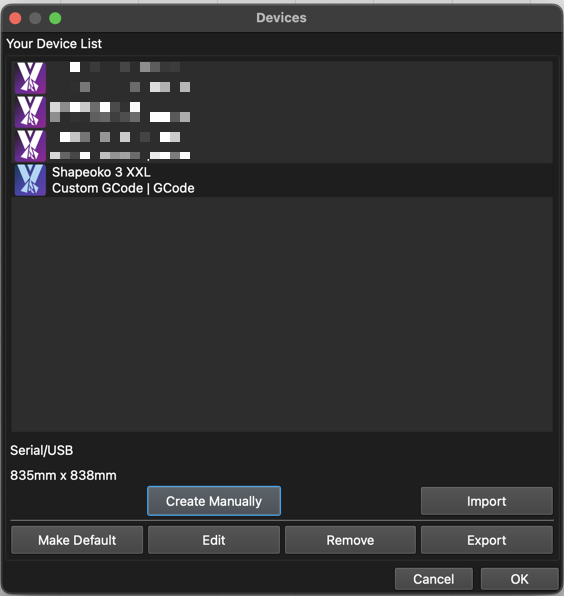The width and height of the screenshot is (564, 596).
Task: Remove the selected device
Action: (350, 540)
